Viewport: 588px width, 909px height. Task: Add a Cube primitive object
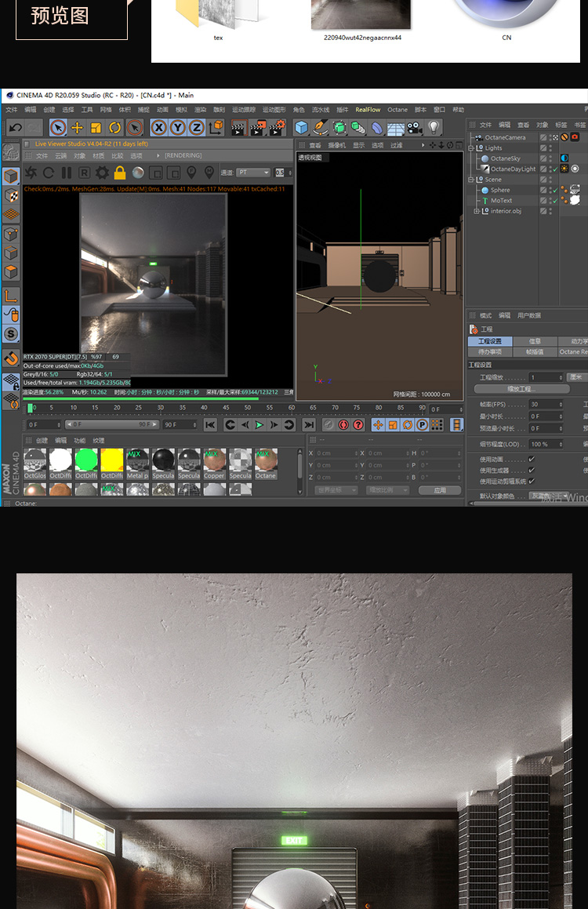pos(301,128)
